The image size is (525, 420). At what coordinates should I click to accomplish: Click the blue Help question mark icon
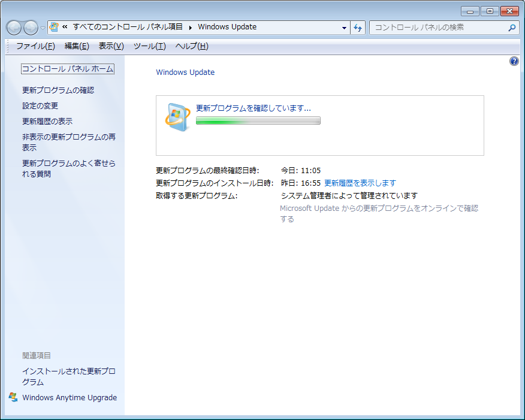[x=514, y=61]
